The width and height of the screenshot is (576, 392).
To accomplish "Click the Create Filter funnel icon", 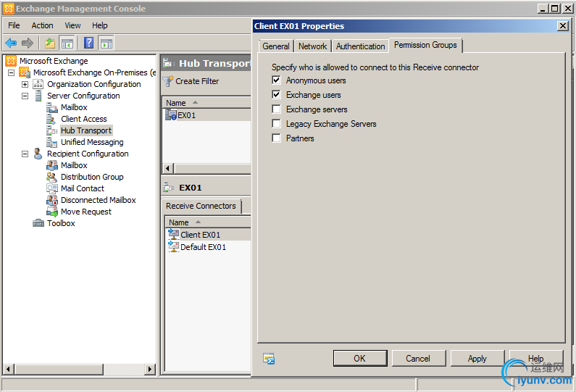I will click(x=168, y=81).
